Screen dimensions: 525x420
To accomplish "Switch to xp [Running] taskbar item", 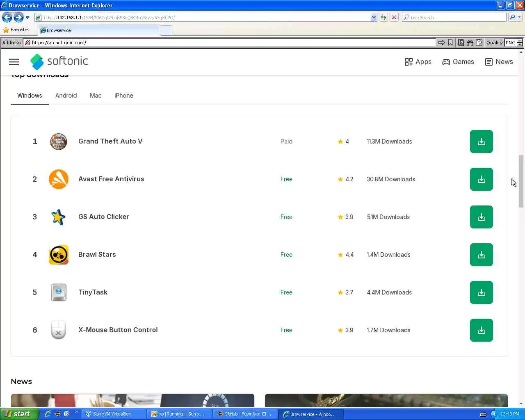I will pos(180,414).
